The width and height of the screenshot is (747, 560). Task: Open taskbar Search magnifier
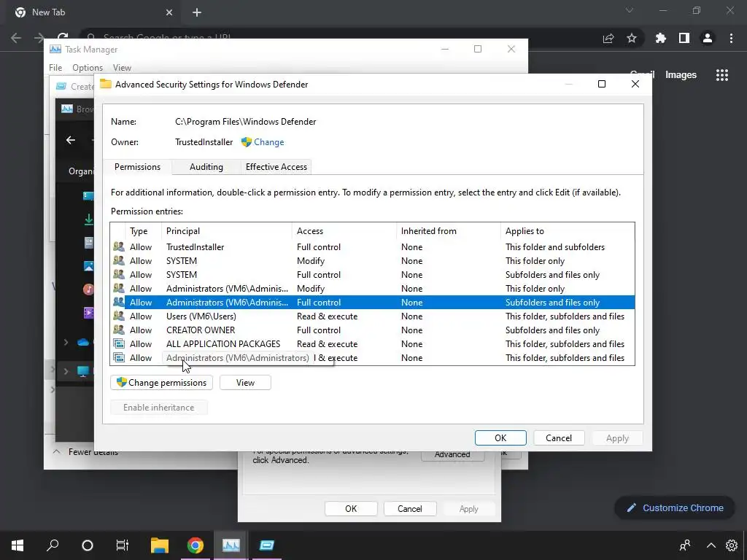click(53, 545)
